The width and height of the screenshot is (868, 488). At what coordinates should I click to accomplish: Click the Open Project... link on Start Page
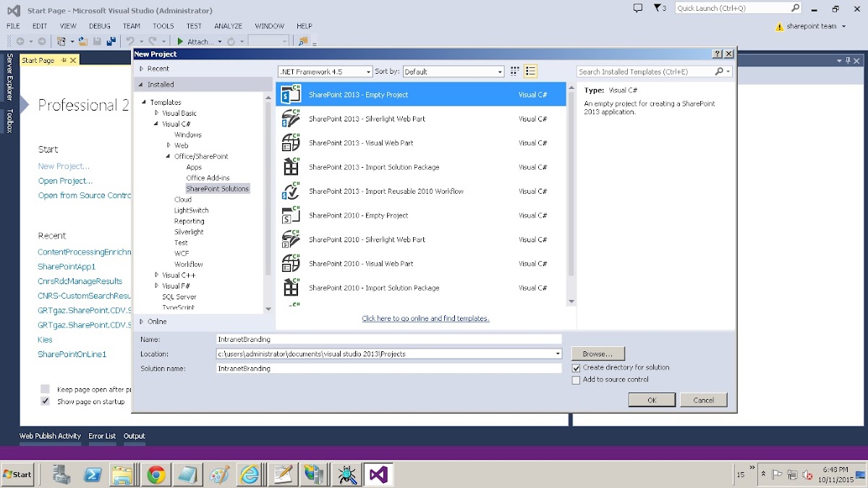coord(65,181)
